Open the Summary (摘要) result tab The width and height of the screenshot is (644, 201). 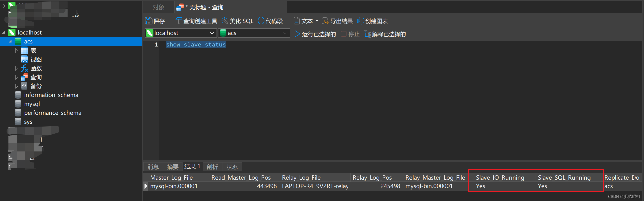(x=173, y=167)
